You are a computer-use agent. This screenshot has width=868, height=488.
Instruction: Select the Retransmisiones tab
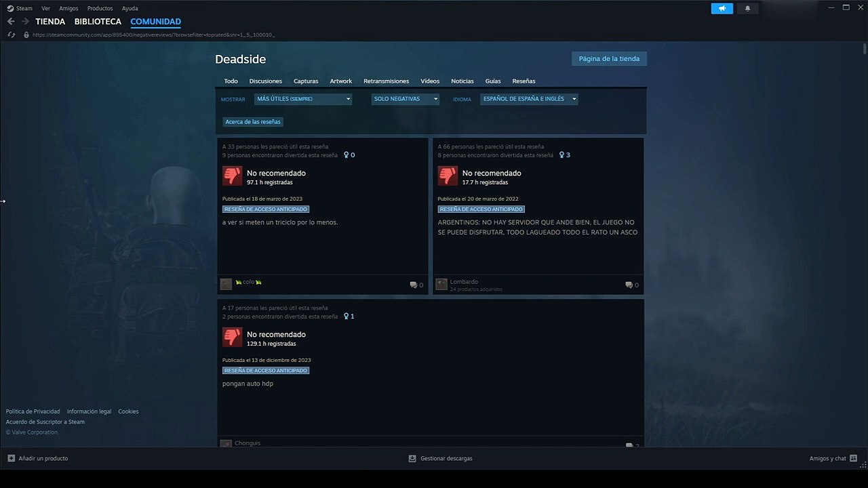point(386,81)
